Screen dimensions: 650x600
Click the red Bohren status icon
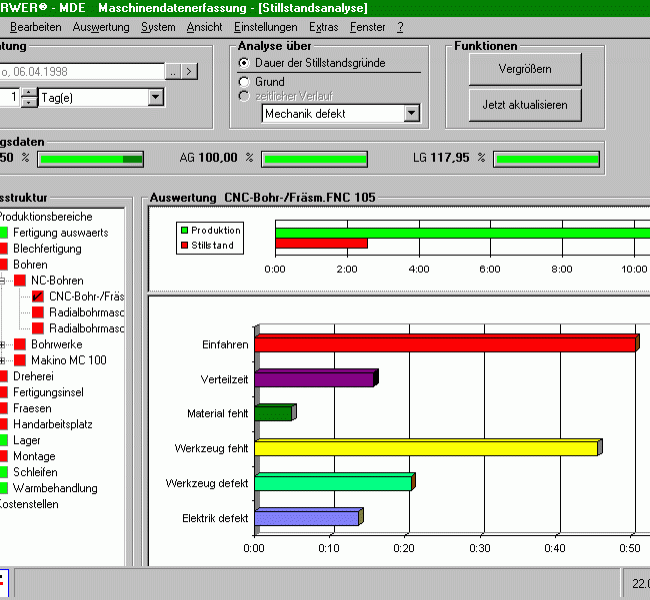click(3, 265)
